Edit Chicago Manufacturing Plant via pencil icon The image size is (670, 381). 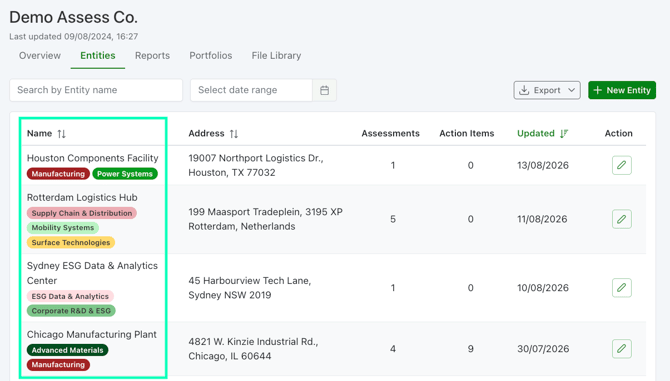pos(622,349)
